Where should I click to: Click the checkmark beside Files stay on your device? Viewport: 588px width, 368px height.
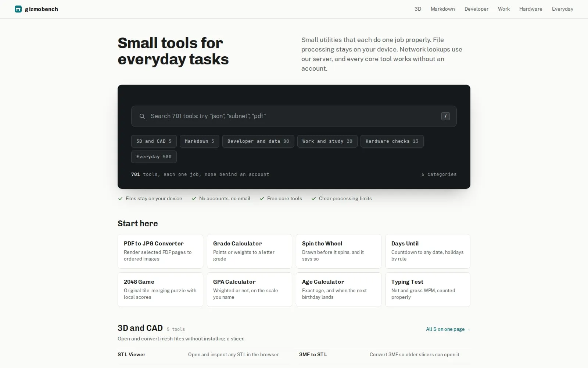[x=120, y=199]
